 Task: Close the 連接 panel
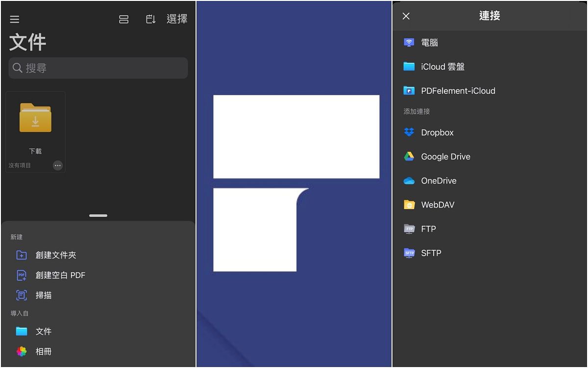(x=406, y=16)
